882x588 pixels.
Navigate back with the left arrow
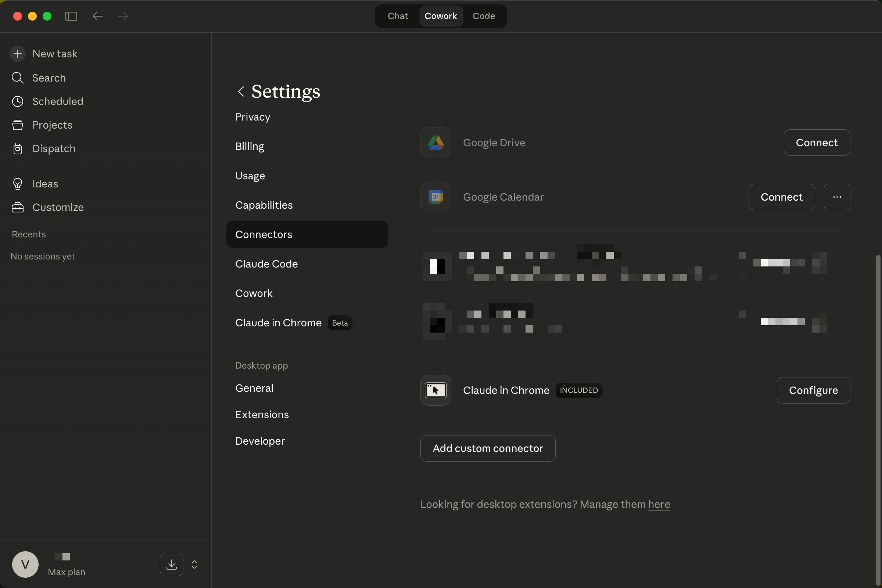pyautogui.click(x=97, y=16)
